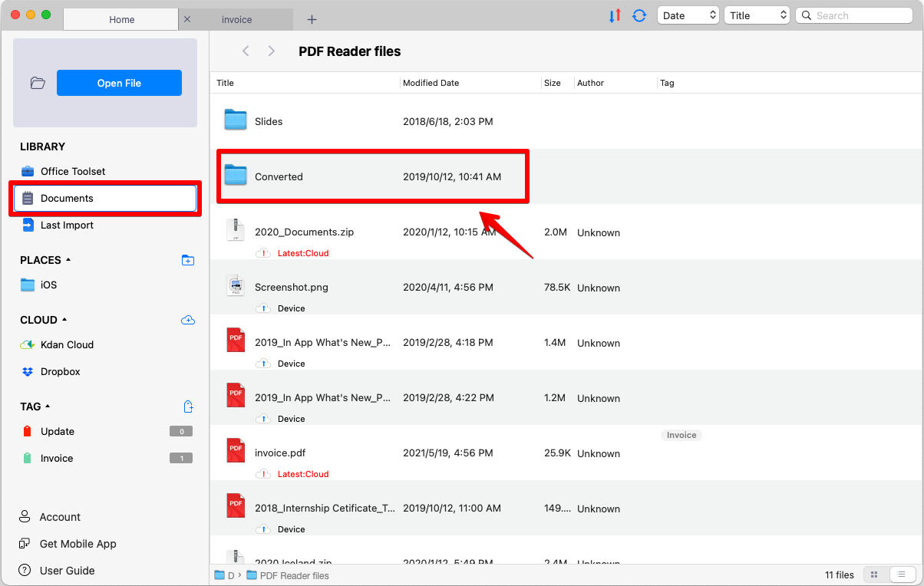Click the Office Toolset briefcase icon

[x=28, y=171]
